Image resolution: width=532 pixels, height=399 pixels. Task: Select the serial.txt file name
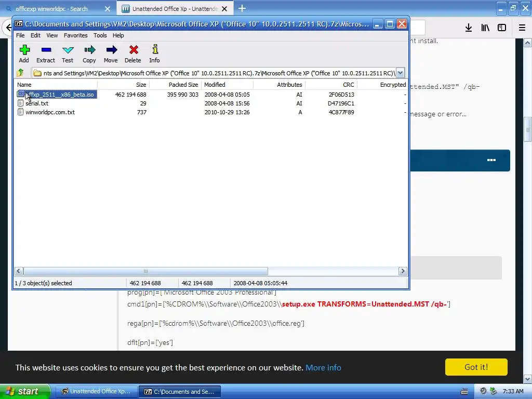tap(37, 103)
